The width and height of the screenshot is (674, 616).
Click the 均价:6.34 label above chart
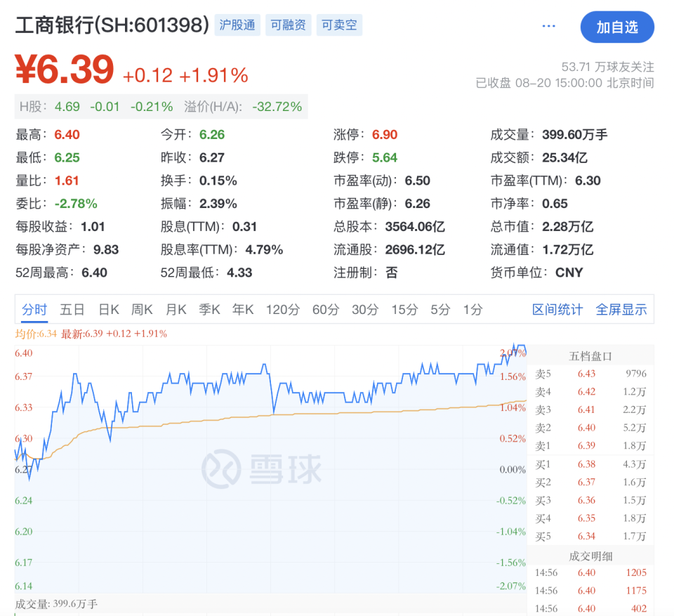click(x=36, y=334)
